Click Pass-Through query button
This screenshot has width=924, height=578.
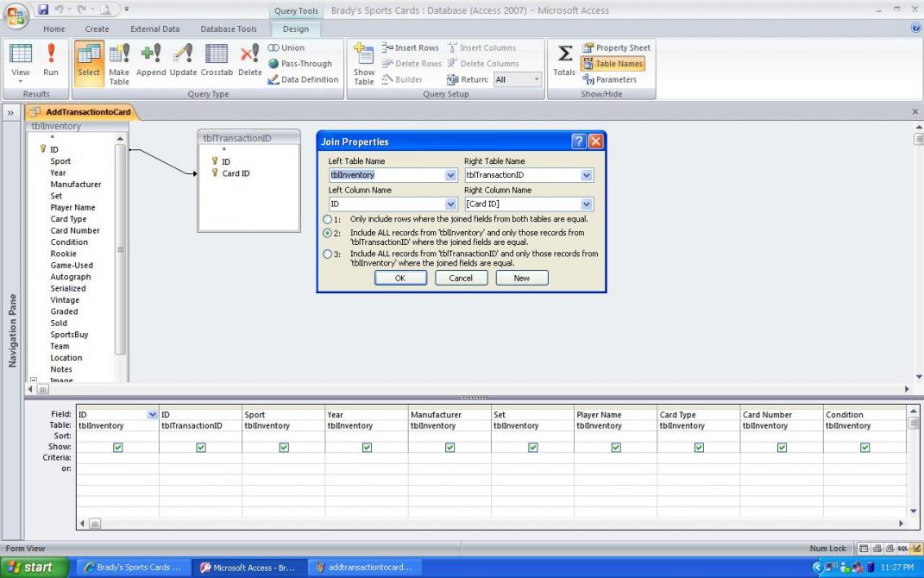(x=300, y=64)
